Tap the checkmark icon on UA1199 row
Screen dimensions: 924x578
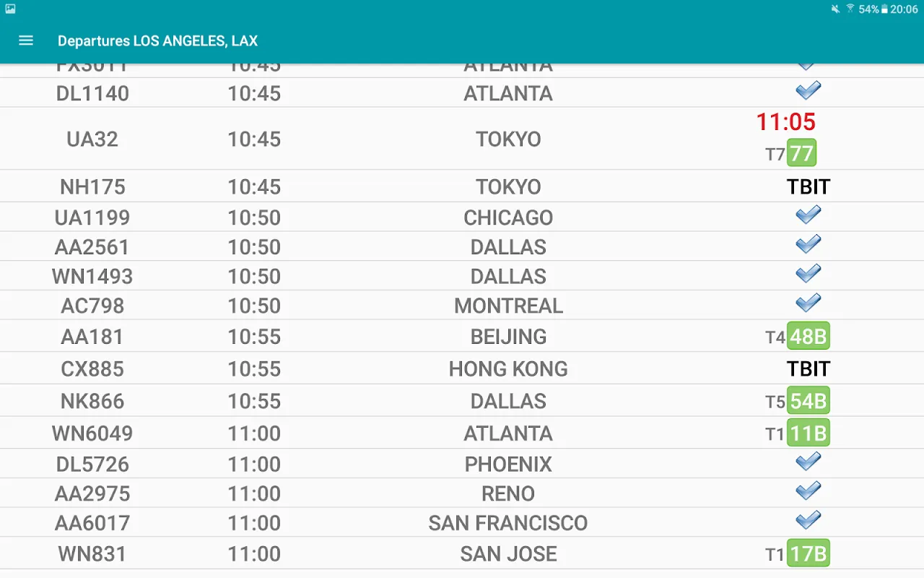point(808,215)
